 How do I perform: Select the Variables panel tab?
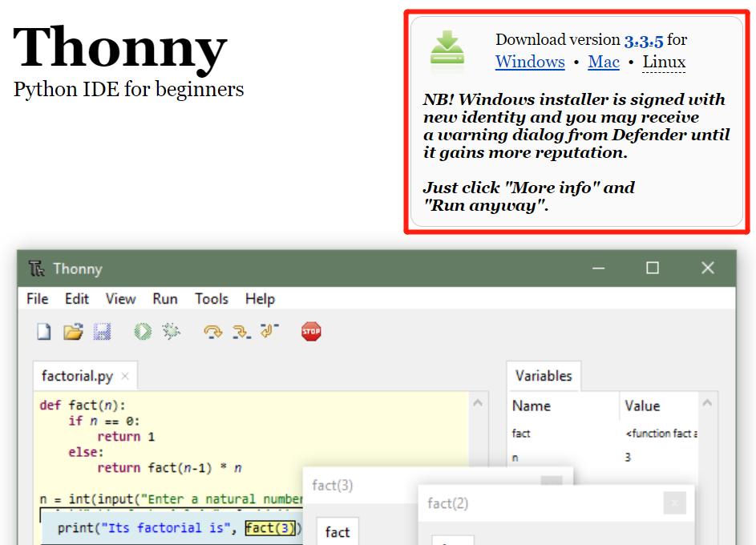[x=544, y=376]
